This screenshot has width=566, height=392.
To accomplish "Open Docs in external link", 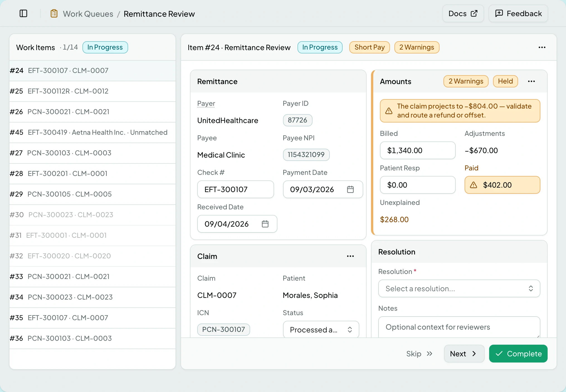I will (463, 13).
